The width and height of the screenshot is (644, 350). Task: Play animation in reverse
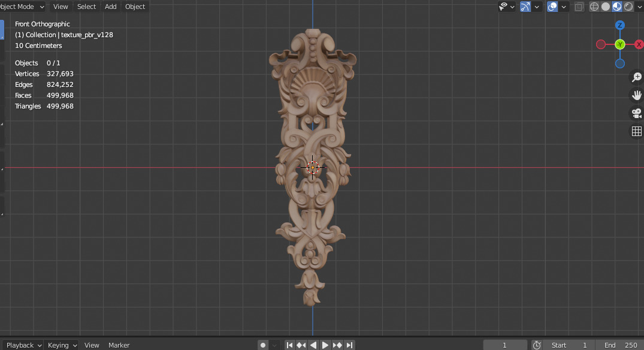pos(313,345)
